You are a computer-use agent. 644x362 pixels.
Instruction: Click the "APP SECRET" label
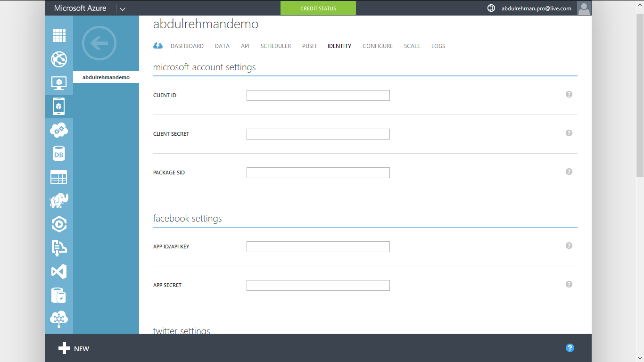click(167, 285)
